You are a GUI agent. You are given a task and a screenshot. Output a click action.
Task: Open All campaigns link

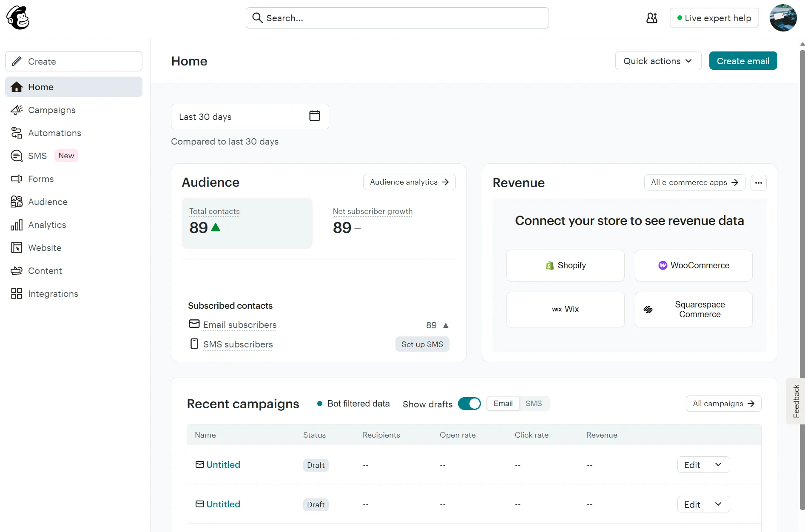click(x=723, y=404)
